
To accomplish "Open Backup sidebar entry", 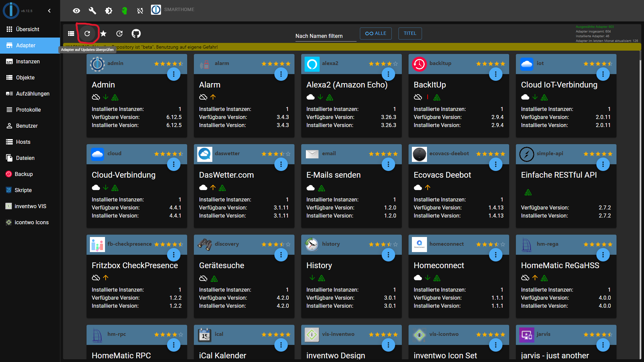I will tap(30, 174).
